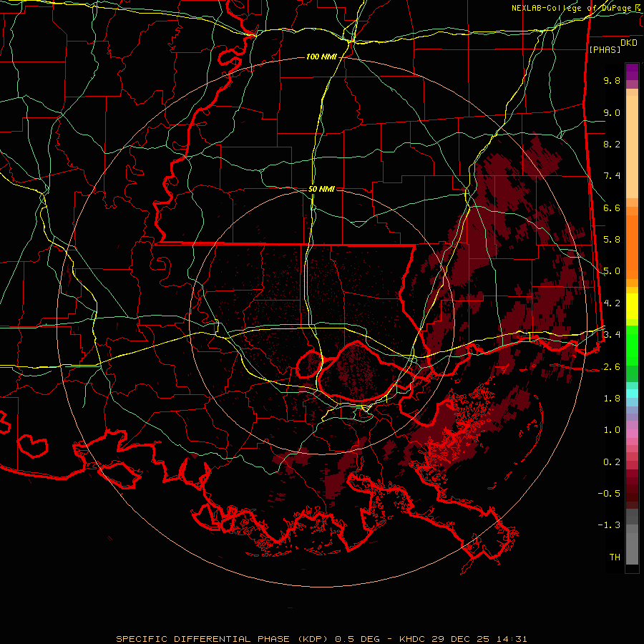The height and width of the screenshot is (644, 644).
Task: Click the 5.0 value on color scale
Action: point(612,271)
